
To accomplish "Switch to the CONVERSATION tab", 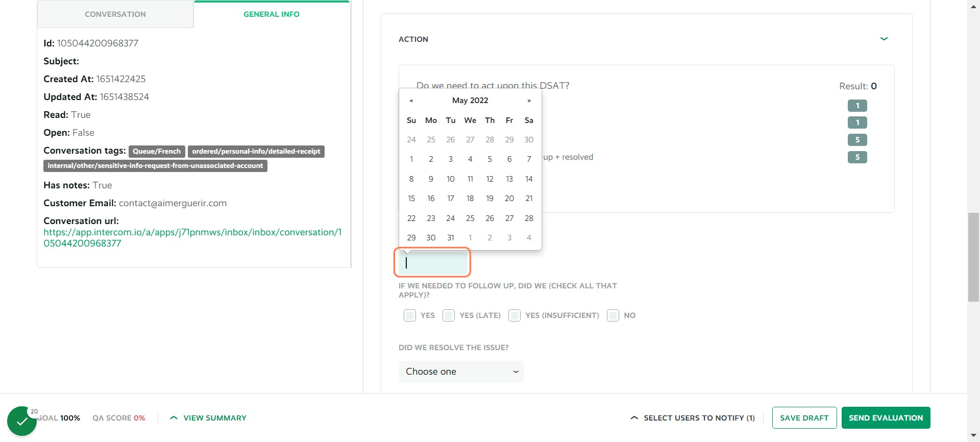I will [x=115, y=14].
